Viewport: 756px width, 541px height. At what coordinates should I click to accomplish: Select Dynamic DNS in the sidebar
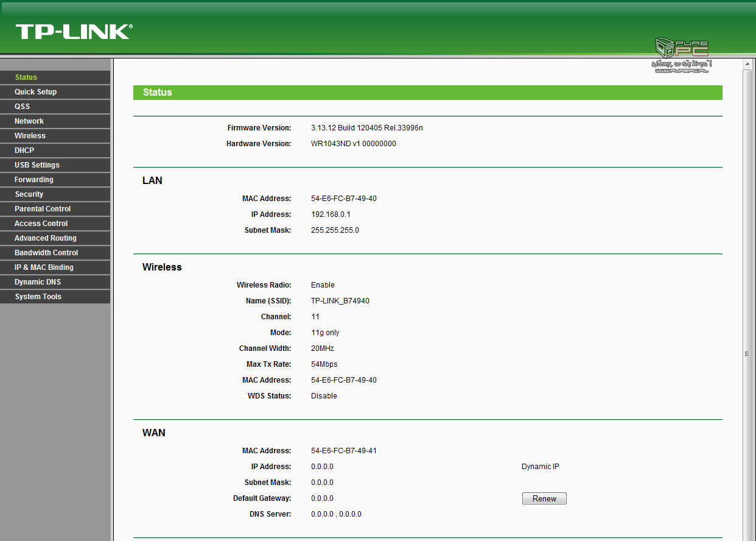pyautogui.click(x=38, y=282)
